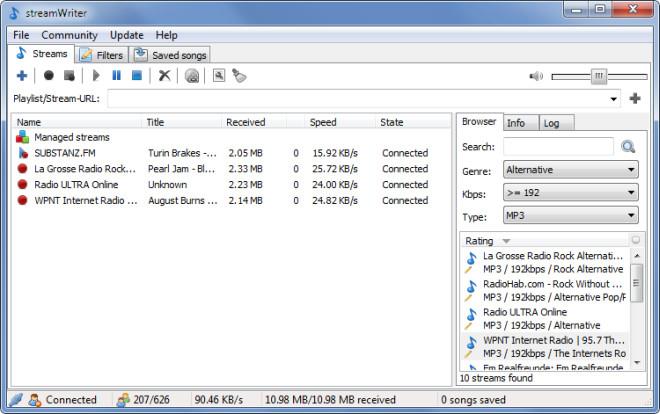Image resolution: width=660 pixels, height=414 pixels.
Task: Click the 90.46 KB/s status bar value
Action: 219,400
